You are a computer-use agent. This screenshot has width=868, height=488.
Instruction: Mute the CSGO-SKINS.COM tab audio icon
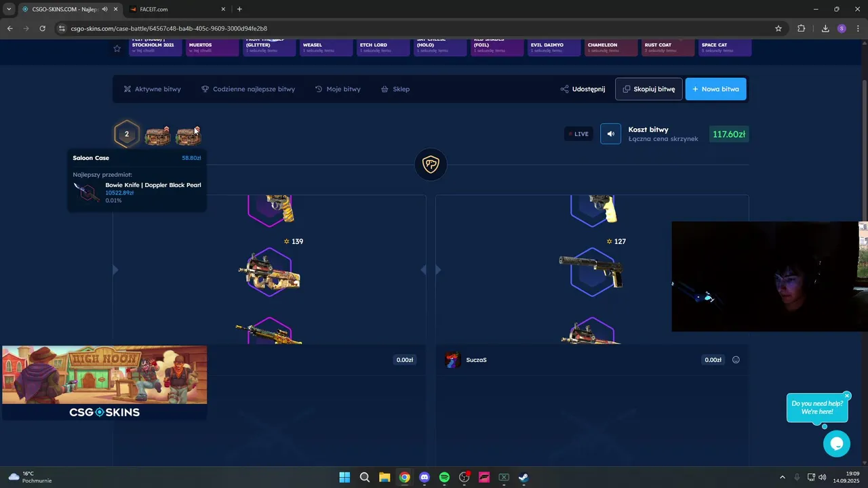click(x=104, y=9)
